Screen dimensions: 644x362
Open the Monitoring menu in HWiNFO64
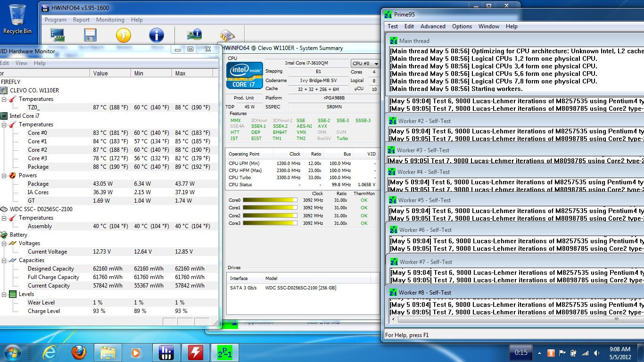110,20
